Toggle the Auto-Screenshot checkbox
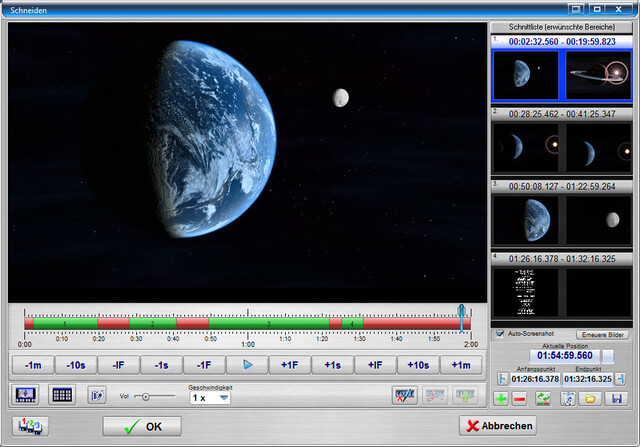Screen dimensions: 640x447 (500, 334)
